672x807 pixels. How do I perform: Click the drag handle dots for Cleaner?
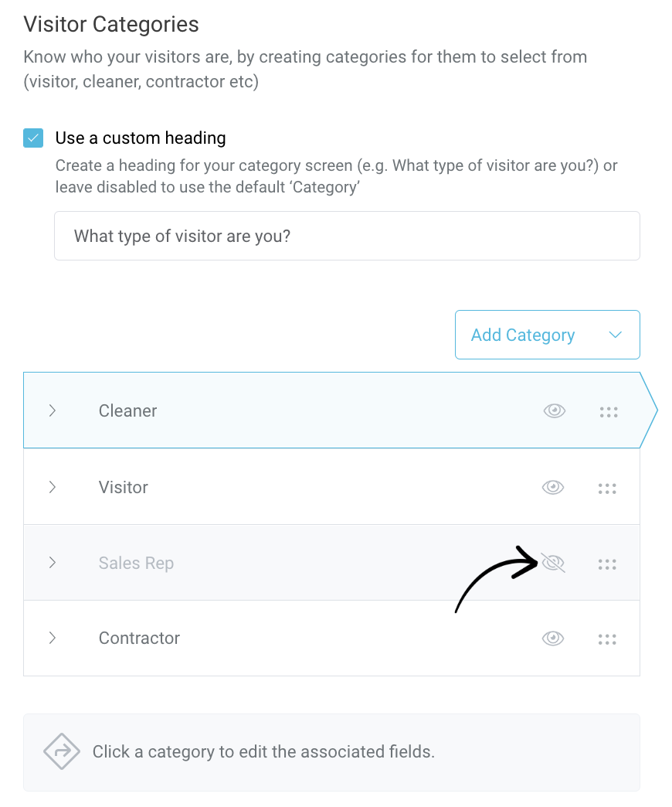(609, 412)
